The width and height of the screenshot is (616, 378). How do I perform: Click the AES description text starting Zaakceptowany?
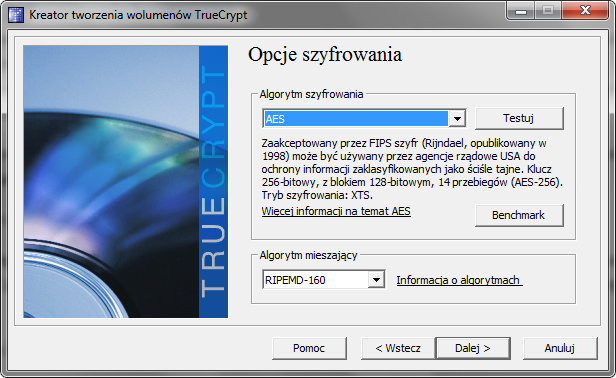coord(412,169)
